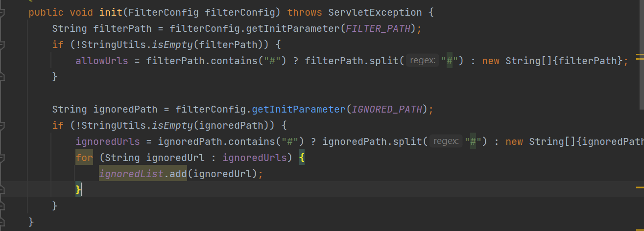The height and width of the screenshot is (231, 644).
Task: Click the allowUrls field assignment
Action: [x=102, y=61]
